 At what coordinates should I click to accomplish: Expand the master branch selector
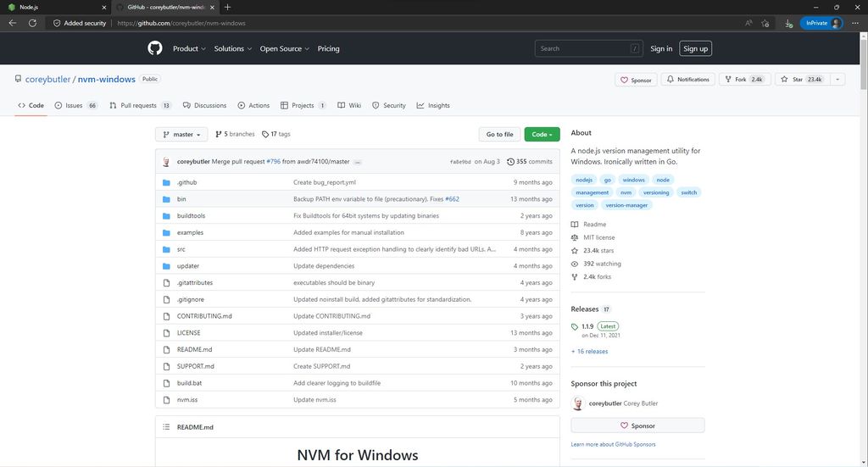click(x=181, y=135)
